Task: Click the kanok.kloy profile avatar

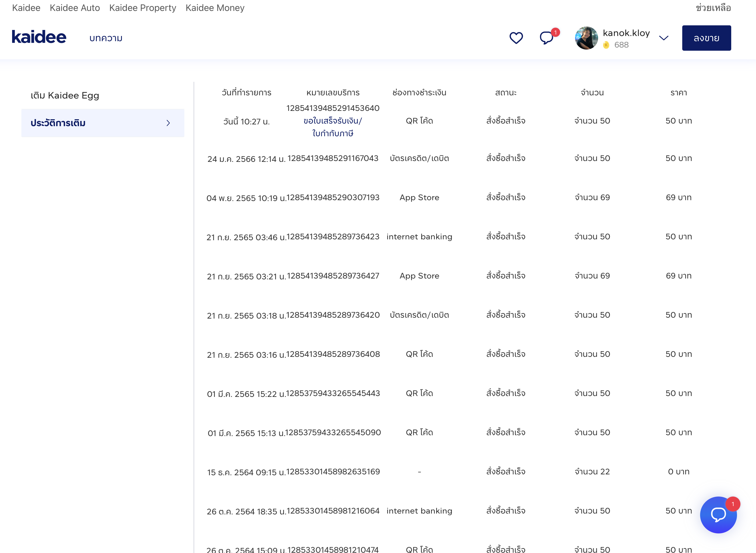Action: [586, 38]
